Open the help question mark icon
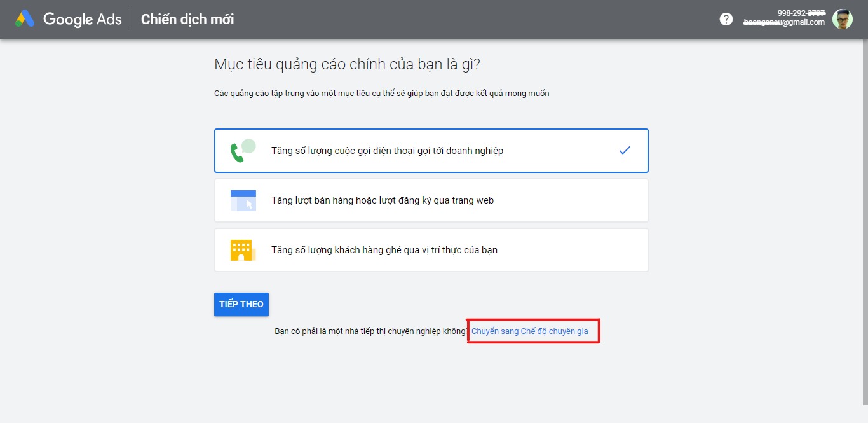Viewport: 868px width, 423px height. click(x=726, y=19)
